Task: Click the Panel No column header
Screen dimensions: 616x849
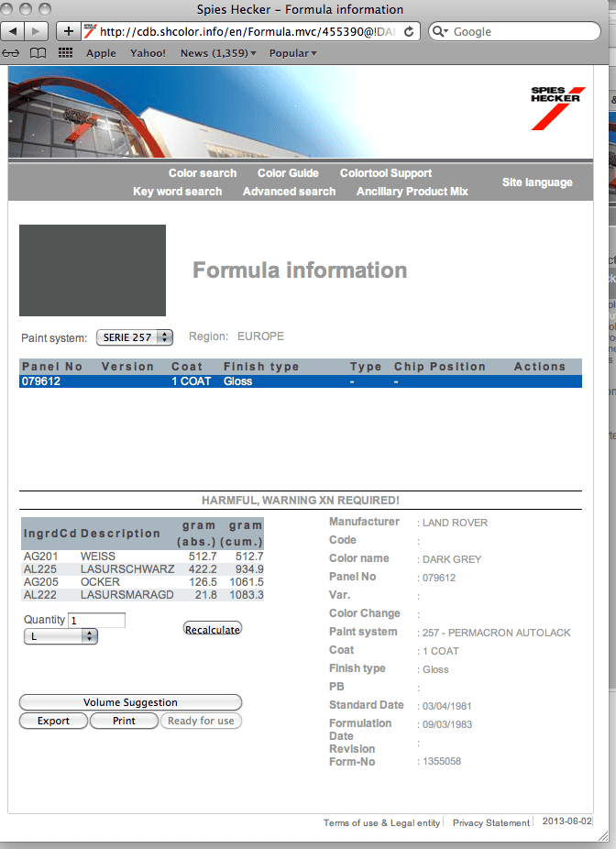Action: (x=52, y=367)
